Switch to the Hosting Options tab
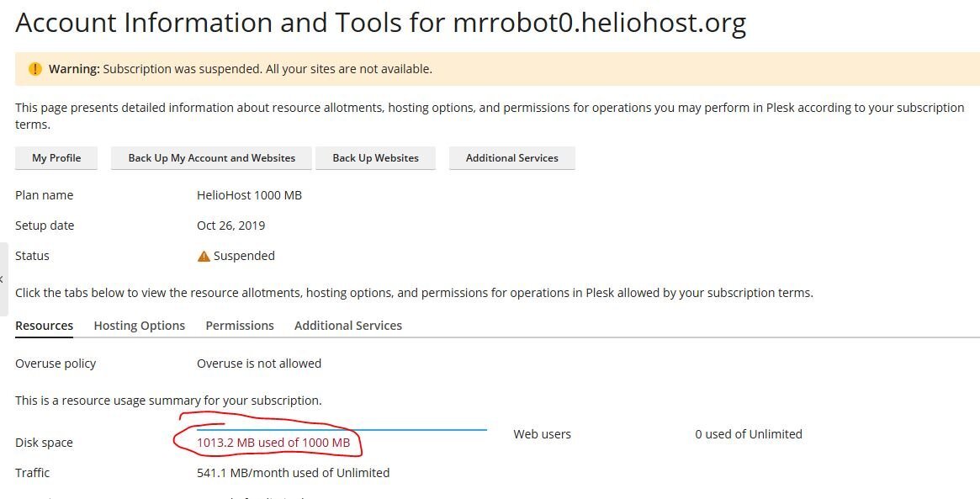Viewport: 980px width, 499px height. pos(140,326)
